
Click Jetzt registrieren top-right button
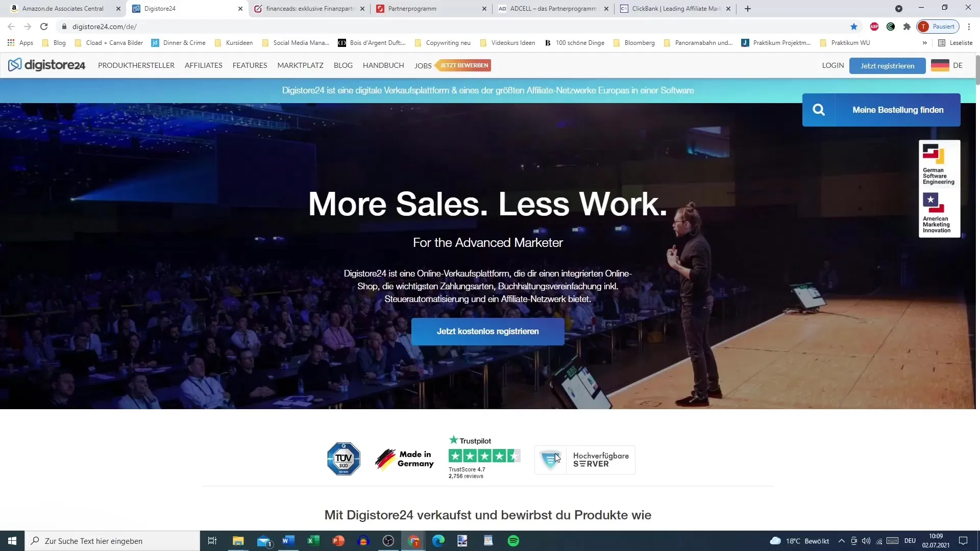point(888,65)
